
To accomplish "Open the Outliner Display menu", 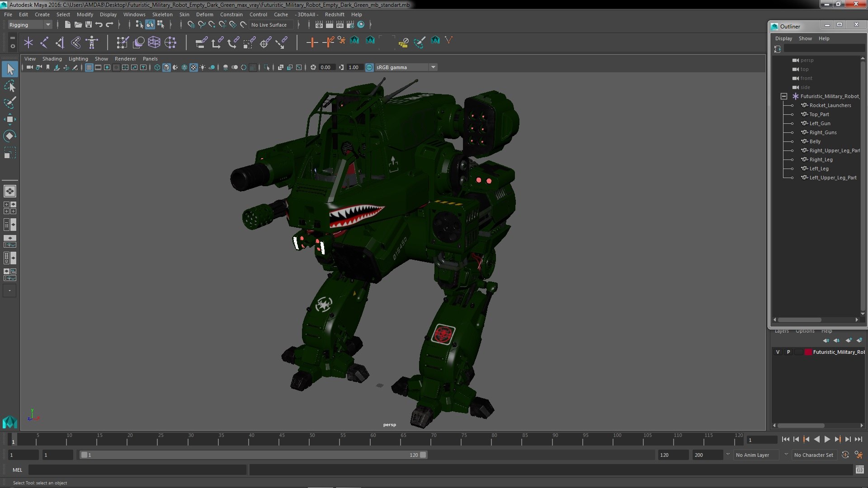I will (783, 38).
